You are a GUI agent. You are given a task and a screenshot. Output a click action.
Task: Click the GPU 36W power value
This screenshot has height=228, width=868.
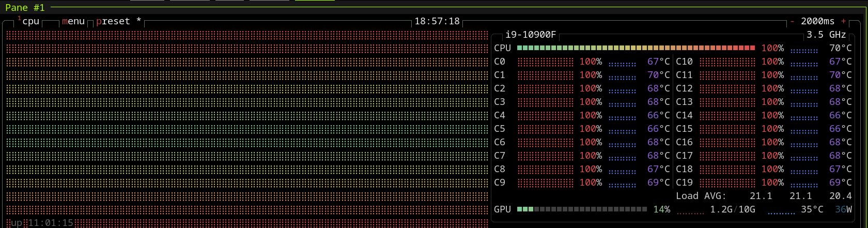click(843, 209)
